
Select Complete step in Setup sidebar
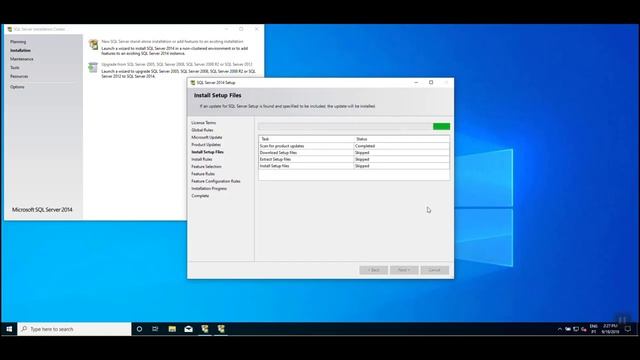pyautogui.click(x=200, y=196)
